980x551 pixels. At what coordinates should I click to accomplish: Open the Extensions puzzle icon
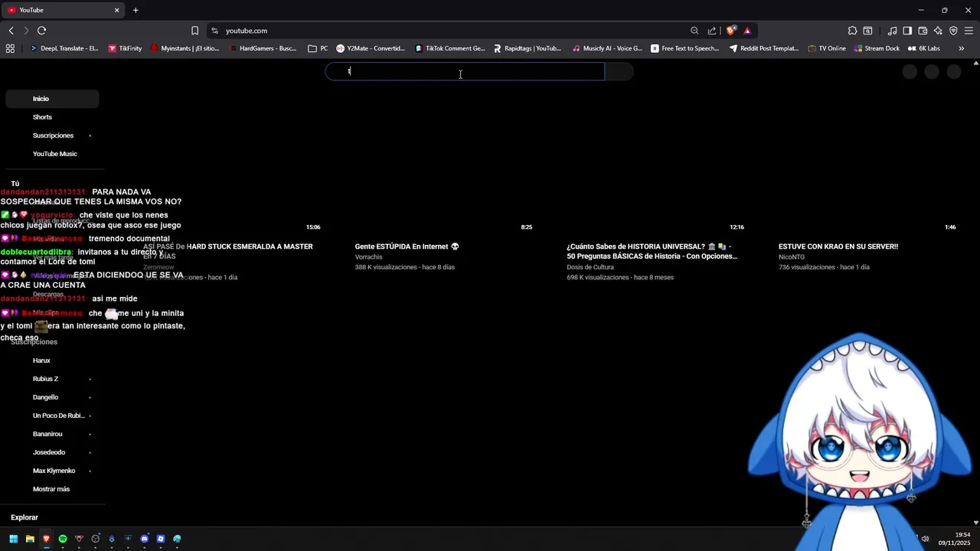852,31
